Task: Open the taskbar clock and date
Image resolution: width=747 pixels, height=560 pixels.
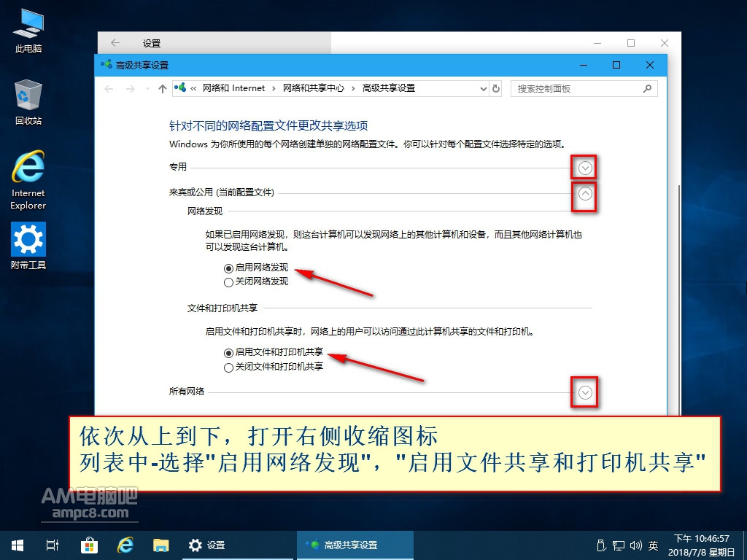Action: [701, 545]
